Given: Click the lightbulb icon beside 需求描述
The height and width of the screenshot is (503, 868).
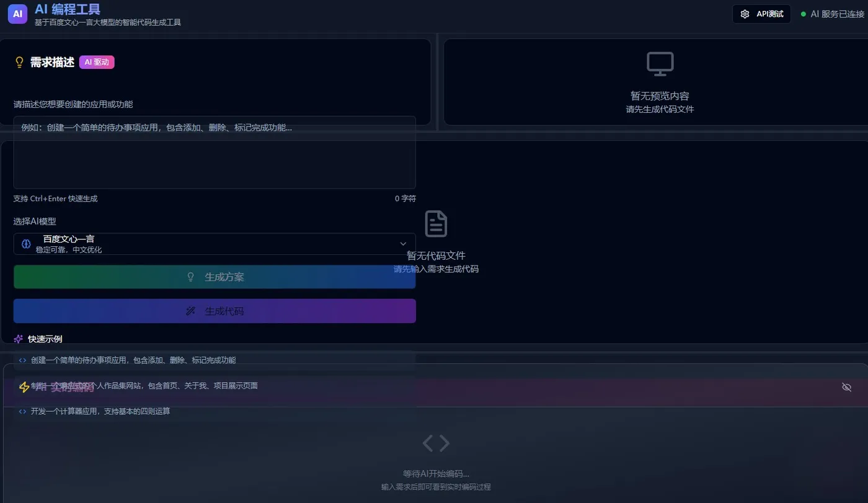Looking at the screenshot, I should pos(19,62).
